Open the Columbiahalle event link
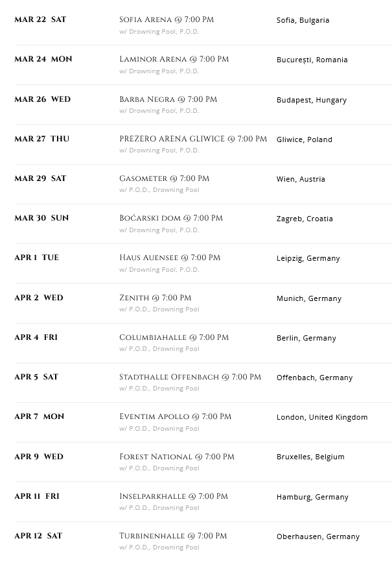Image resolution: width=392 pixels, height=578 pixels. click(x=174, y=337)
